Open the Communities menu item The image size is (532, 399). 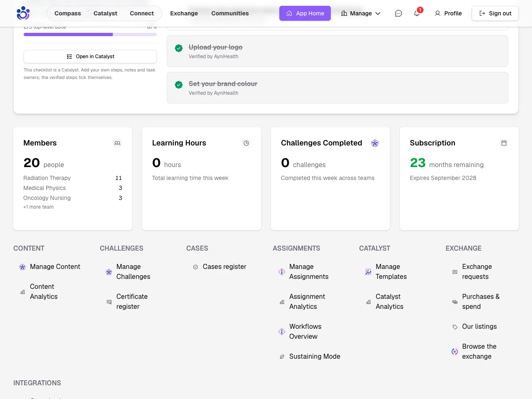[230, 13]
